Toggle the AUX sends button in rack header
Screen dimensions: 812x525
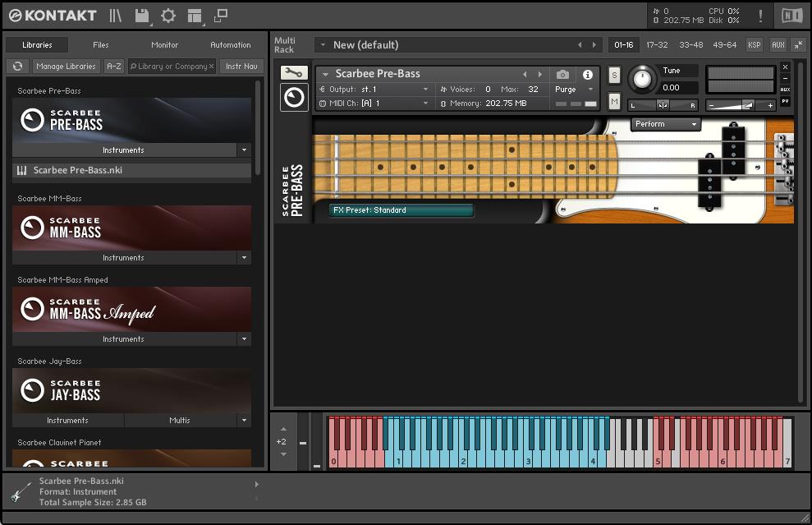point(778,44)
